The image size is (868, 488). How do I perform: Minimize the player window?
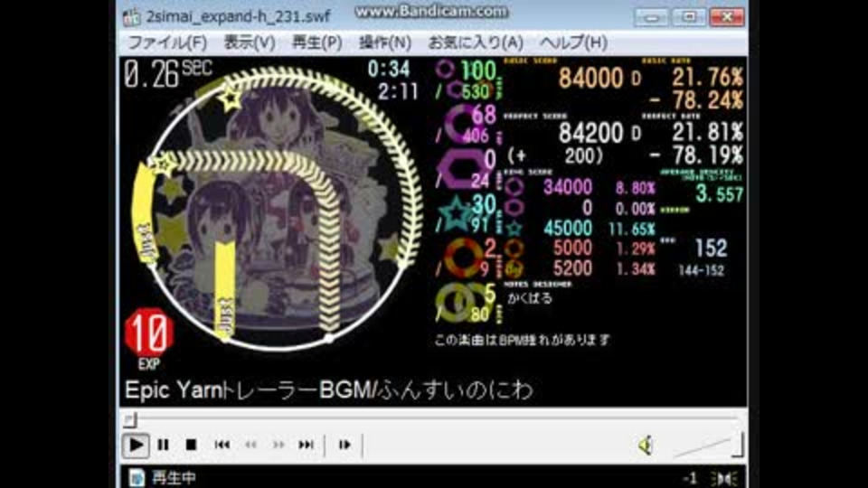pyautogui.click(x=651, y=17)
